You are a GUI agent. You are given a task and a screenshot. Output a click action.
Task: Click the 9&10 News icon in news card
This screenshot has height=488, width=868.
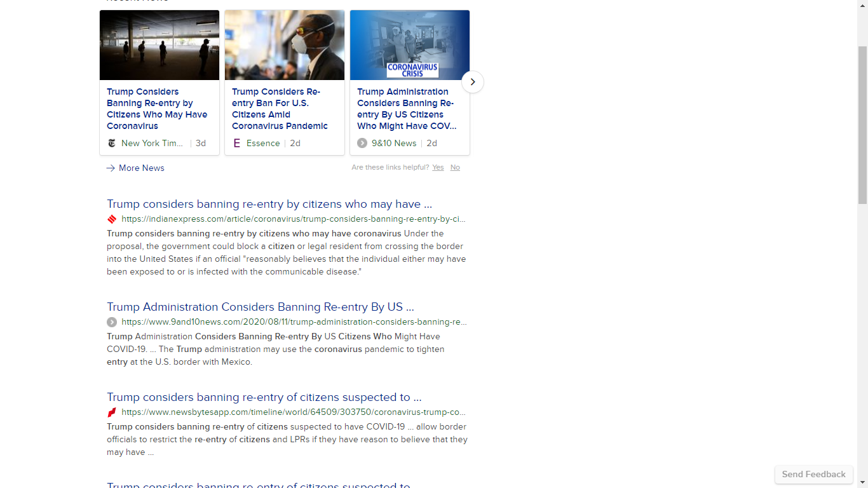tap(362, 143)
